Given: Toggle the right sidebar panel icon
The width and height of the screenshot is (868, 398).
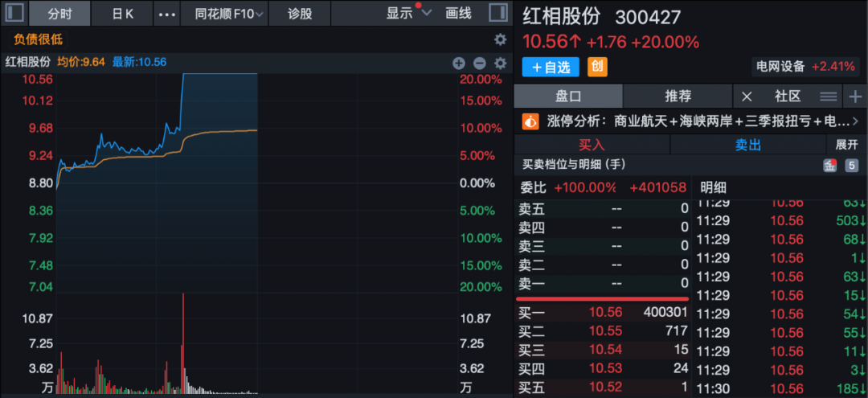Looking at the screenshot, I should coord(498,14).
